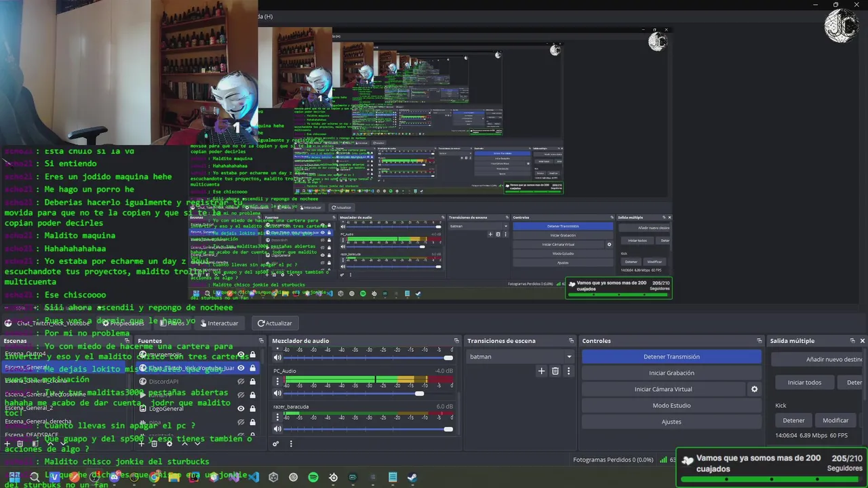868x488 pixels.
Task: Open razer_baracuda channel three-dot menu
Action: pyautogui.click(x=277, y=418)
